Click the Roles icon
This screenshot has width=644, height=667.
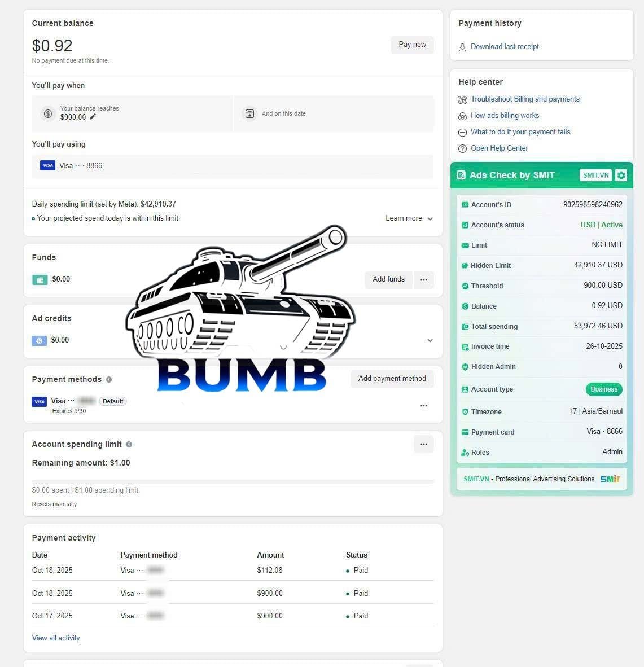(465, 453)
